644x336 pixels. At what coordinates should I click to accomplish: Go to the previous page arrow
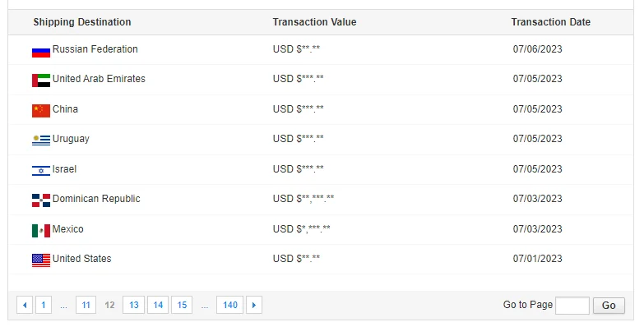pyautogui.click(x=25, y=306)
